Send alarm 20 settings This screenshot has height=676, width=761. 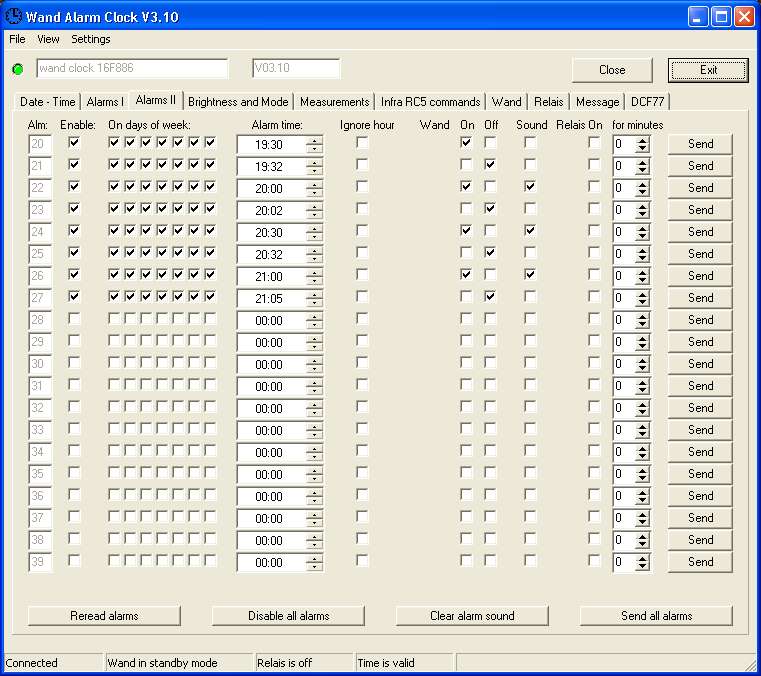coord(700,144)
